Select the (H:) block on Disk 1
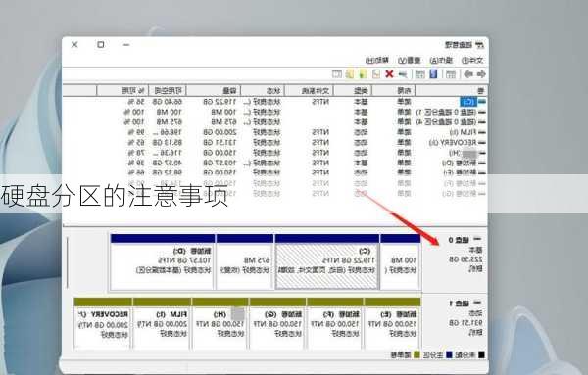 [x=220, y=324]
